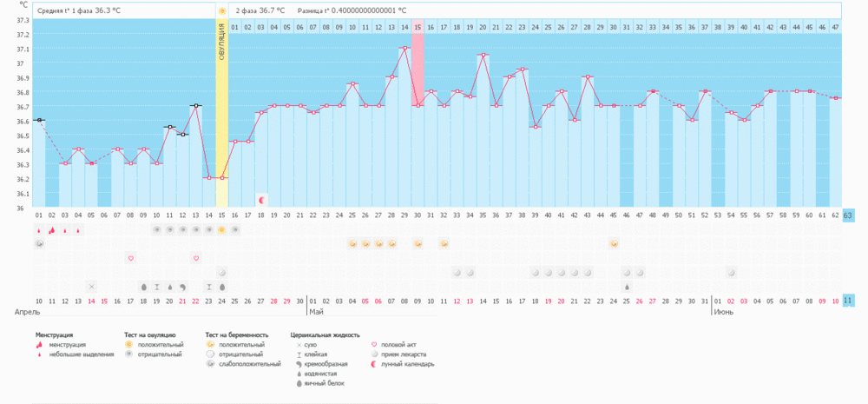The image size is (868, 404).
Task: Click the moon calendar icon on cycle day 18
Action: [x=262, y=200]
